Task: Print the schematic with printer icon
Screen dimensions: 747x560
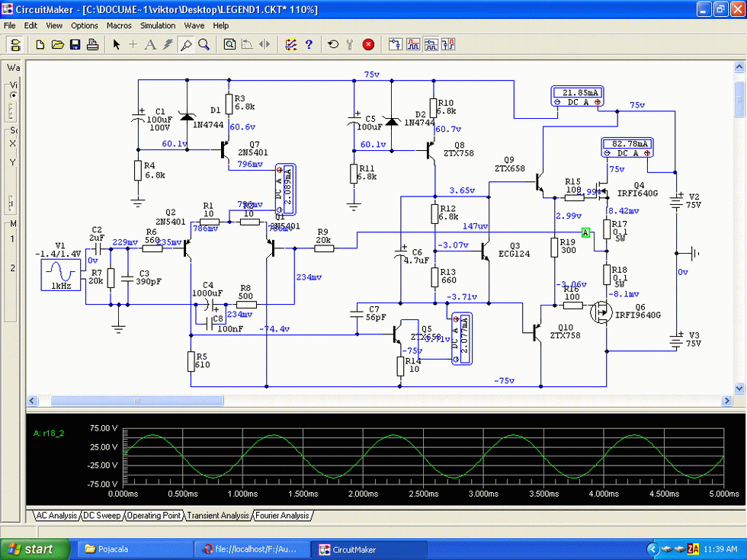Action: point(92,45)
